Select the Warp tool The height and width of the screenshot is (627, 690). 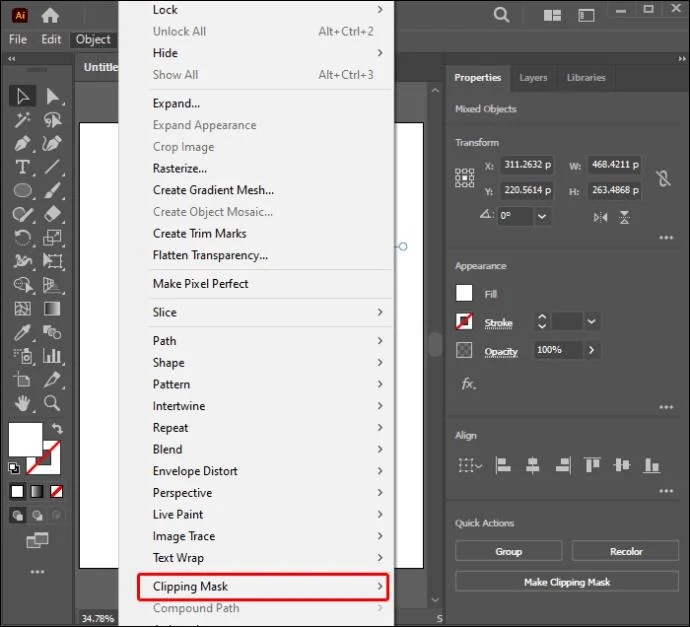22,261
